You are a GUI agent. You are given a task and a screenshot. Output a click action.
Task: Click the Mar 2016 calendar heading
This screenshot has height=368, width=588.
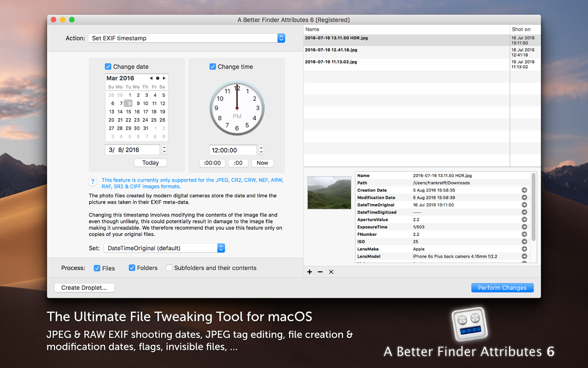coord(120,78)
